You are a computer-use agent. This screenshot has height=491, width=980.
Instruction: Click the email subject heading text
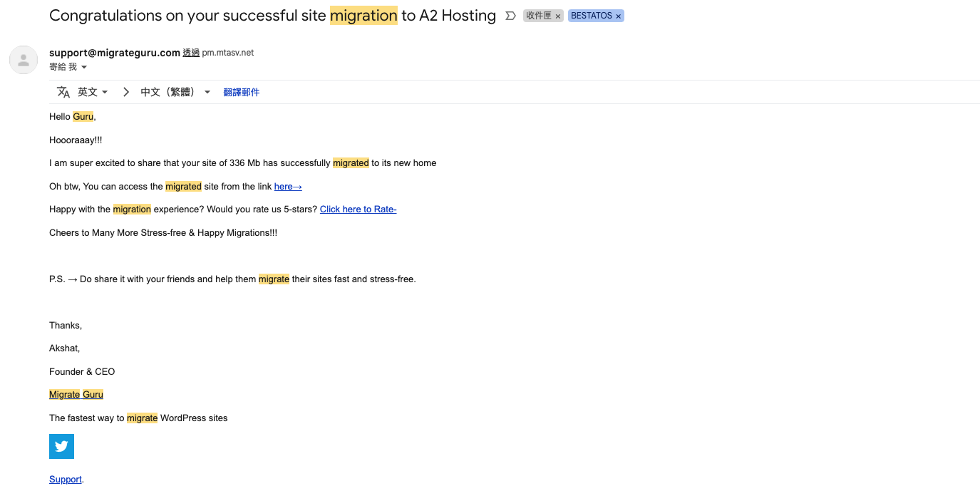pyautogui.click(x=272, y=16)
